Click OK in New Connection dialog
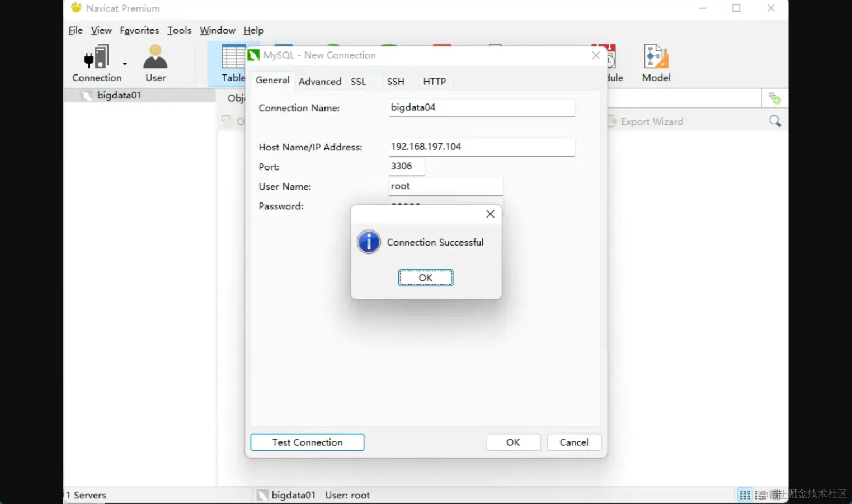This screenshot has width=852, height=504. 513,442
